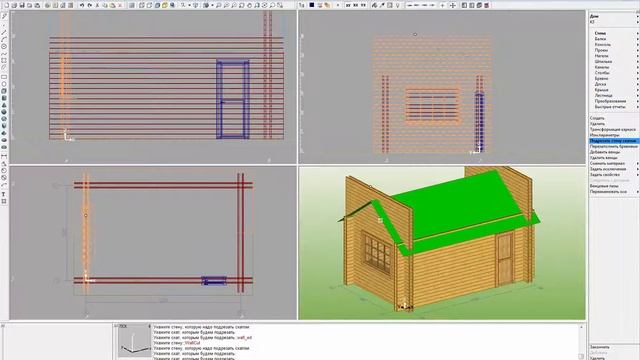Expand the Балки submenu
Viewport: 640px width, 360px height.
pos(616,39)
